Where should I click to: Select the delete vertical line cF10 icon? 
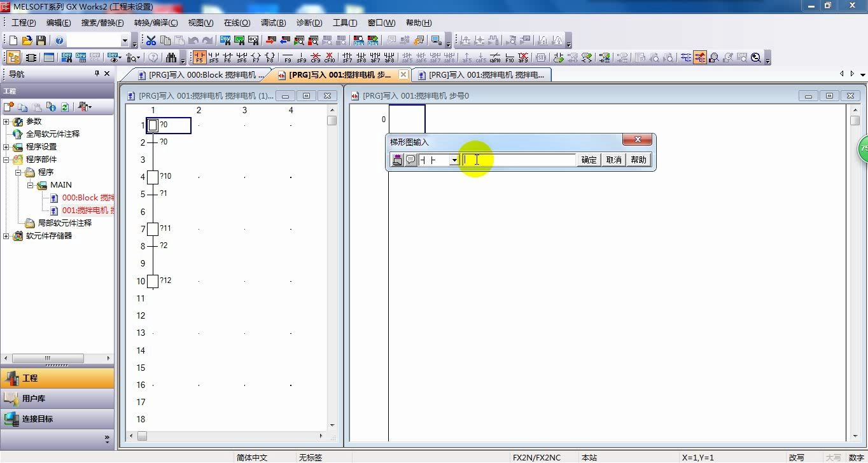click(x=330, y=57)
